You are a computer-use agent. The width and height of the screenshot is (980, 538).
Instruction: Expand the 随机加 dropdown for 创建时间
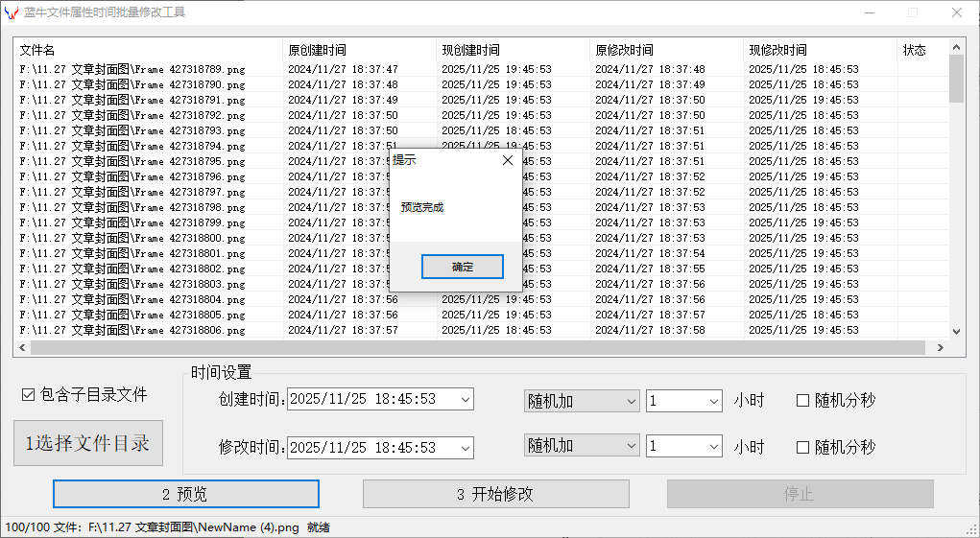631,401
